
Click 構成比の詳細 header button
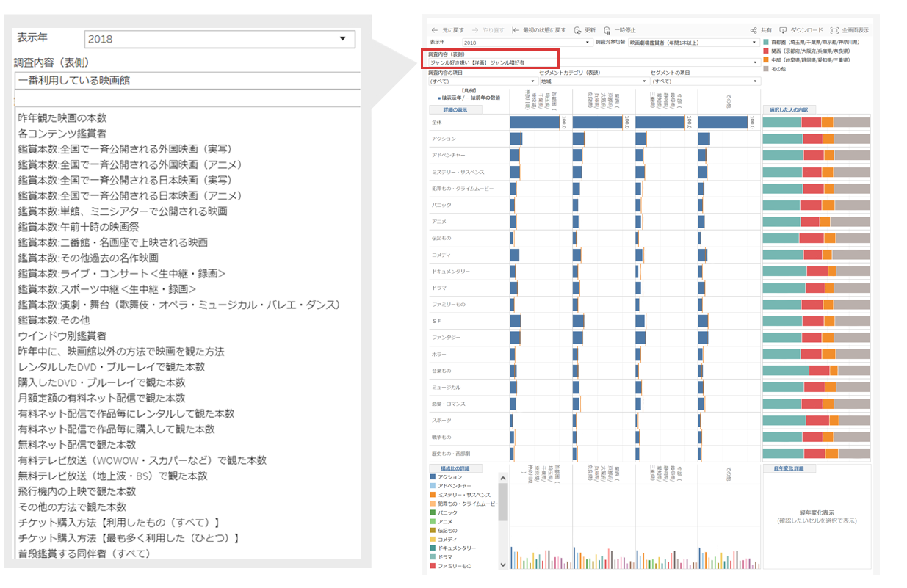(455, 468)
